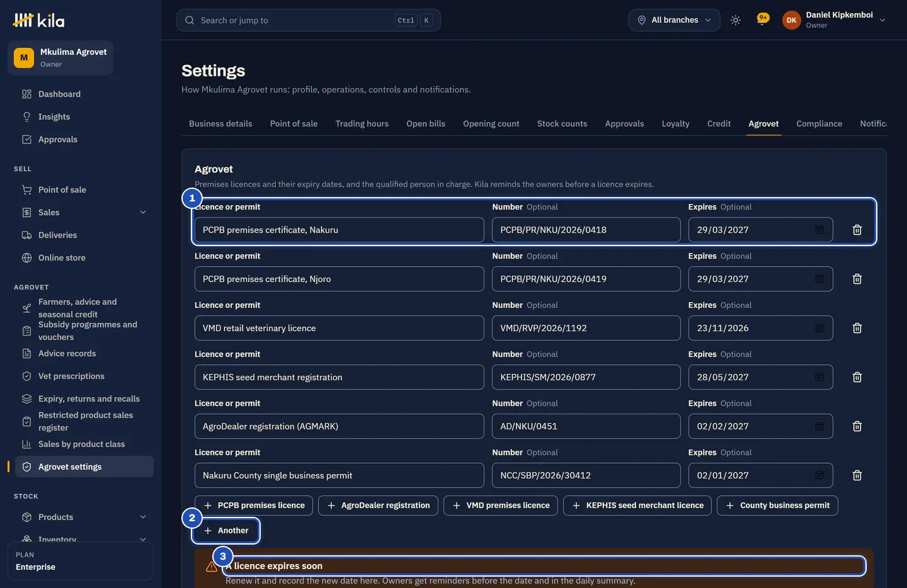
Task: Add a VMD premises licence
Action: tap(501, 506)
